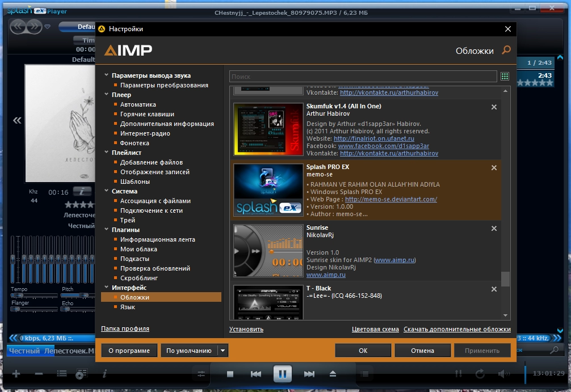Select the Skumfuk skin thumbnail
This screenshot has width=571, height=392.
tap(268, 129)
